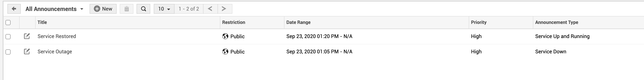Click the 1 - 2 of 2 record count

pos(189,9)
